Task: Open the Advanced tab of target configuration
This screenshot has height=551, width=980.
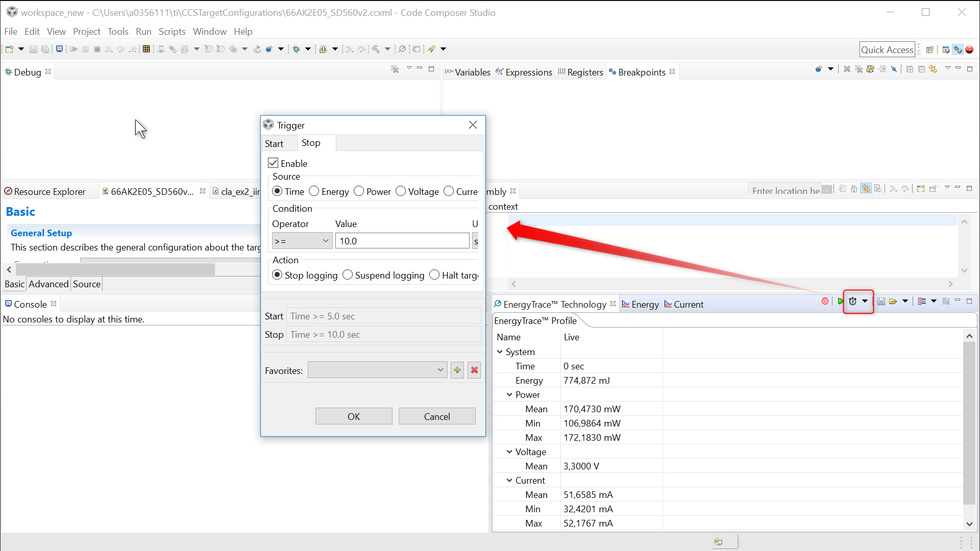Action: point(48,284)
